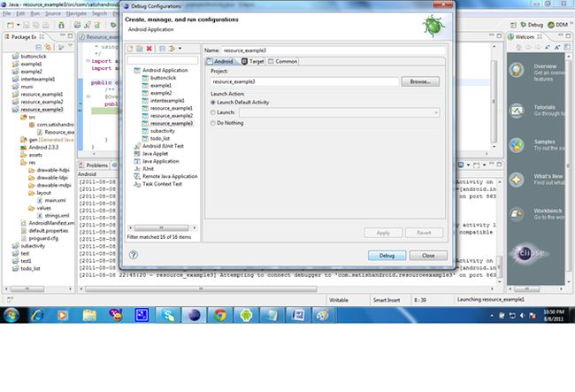Select main.xml in Package Explorer
Viewport: 575px width, 392px height.
(55, 200)
